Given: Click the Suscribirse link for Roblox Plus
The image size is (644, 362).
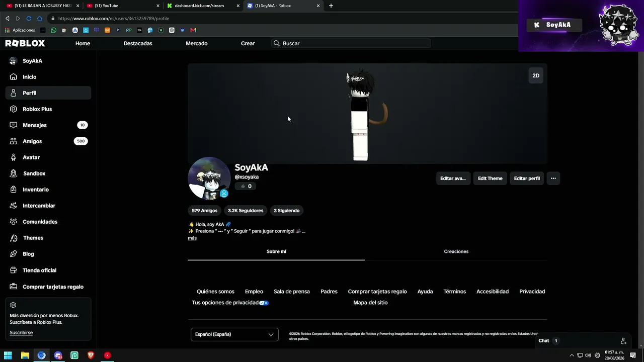Looking at the screenshot, I should click(x=21, y=333).
